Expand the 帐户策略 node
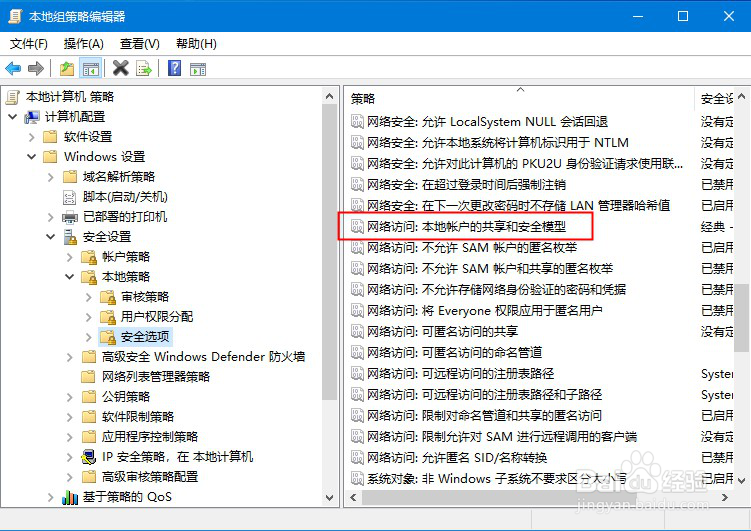751x531 pixels. (70, 257)
